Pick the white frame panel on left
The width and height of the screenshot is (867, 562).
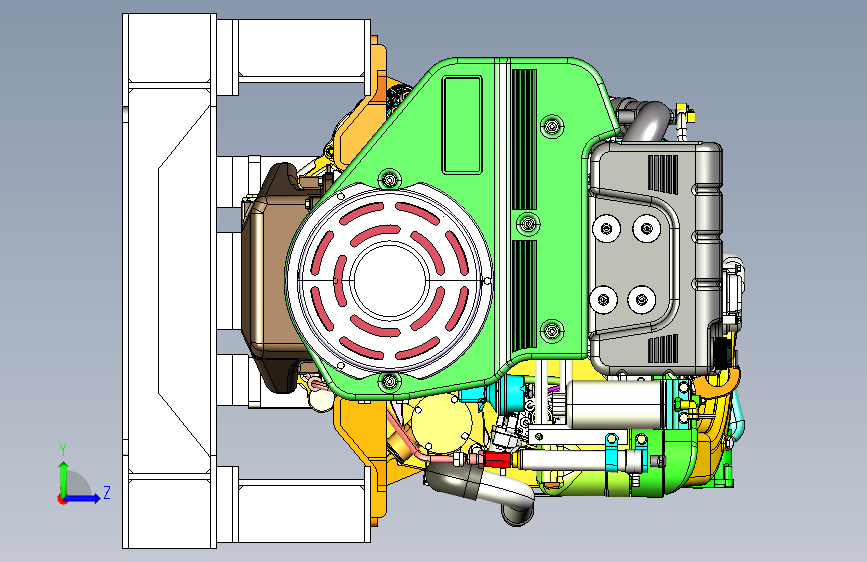pos(169,281)
